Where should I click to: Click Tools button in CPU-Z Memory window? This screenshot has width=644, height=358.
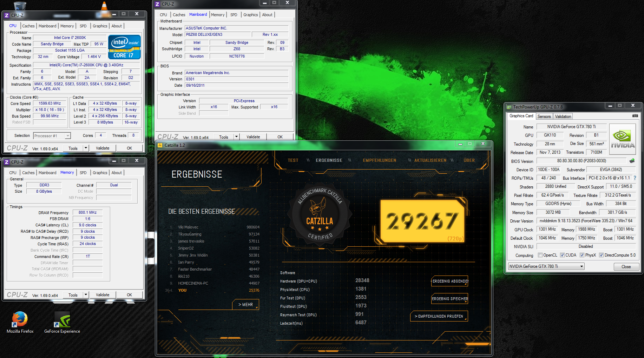[73, 295]
